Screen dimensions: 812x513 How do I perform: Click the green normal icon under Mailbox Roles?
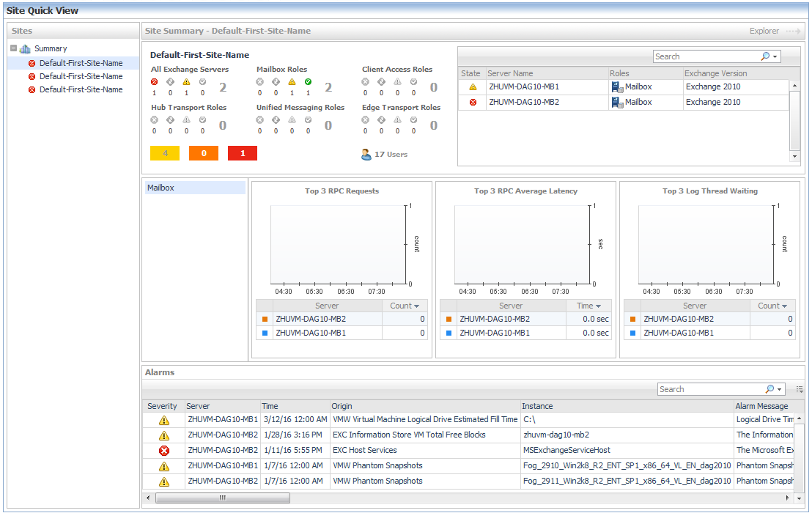pyautogui.click(x=308, y=82)
